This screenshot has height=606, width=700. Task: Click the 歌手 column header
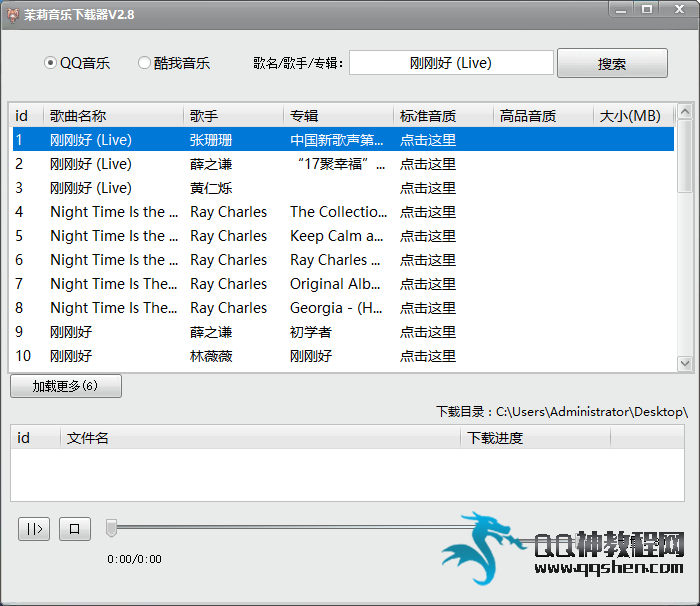[233, 116]
